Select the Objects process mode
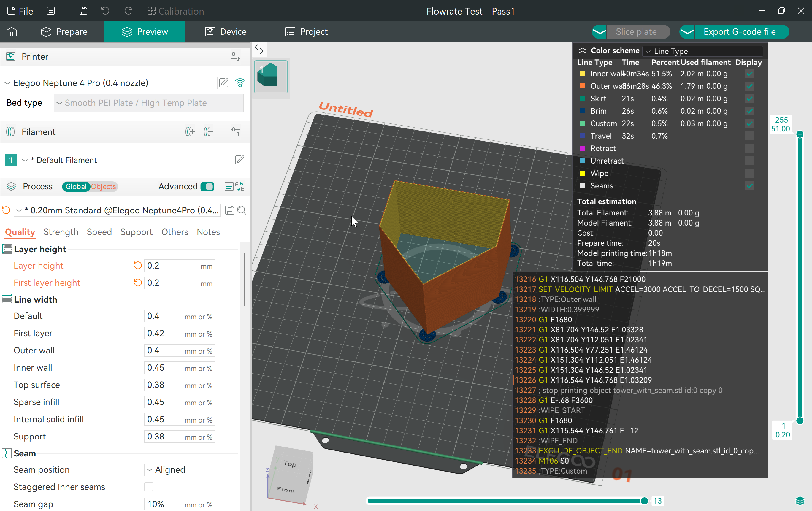Screen dimensions: 812x511 pyautogui.click(x=104, y=186)
